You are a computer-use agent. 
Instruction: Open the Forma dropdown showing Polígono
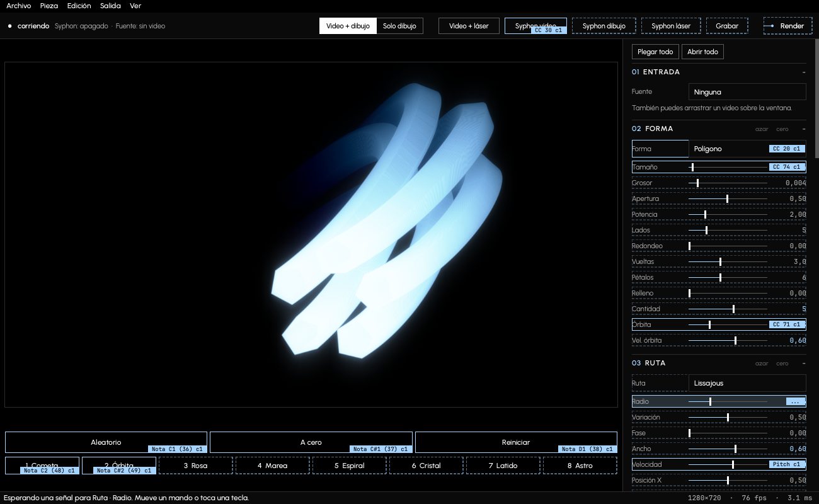click(747, 149)
